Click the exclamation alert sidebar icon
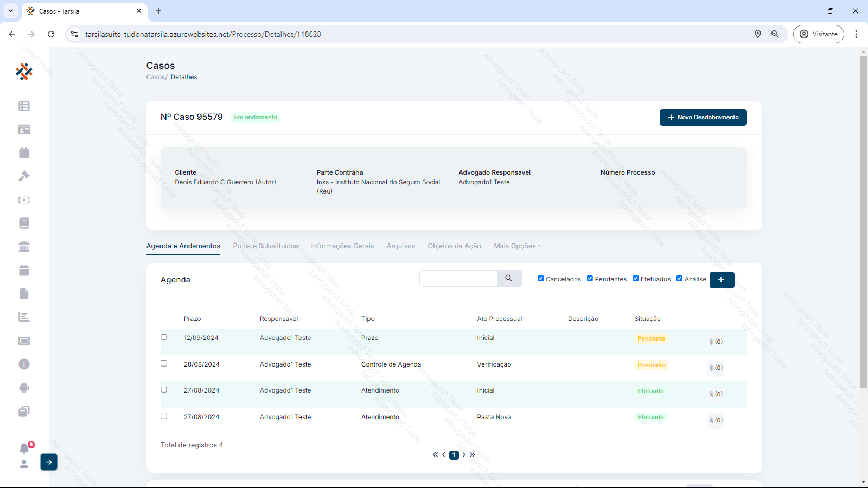Image resolution: width=868 pixels, height=488 pixels. coord(24,364)
